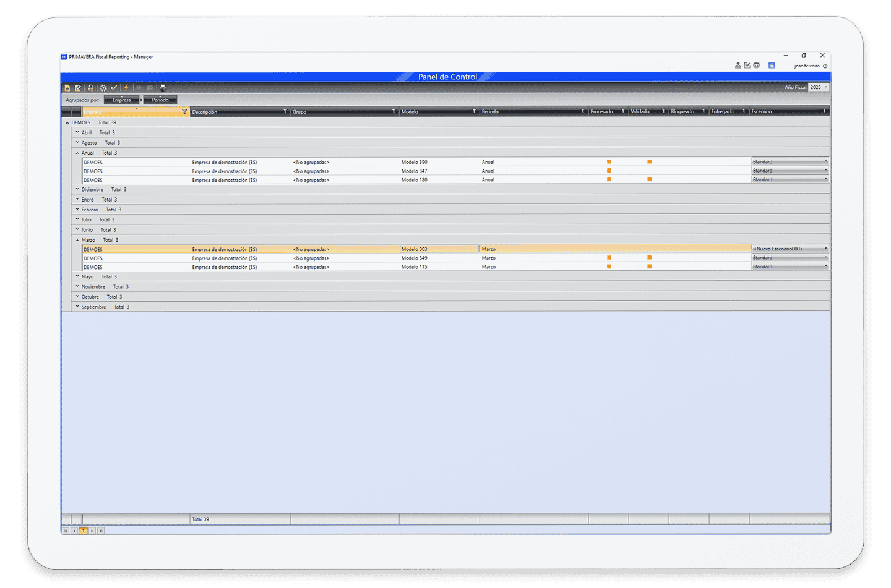Viewport: 891px width, 588px height.
Task: Click the Modelo column header
Action: click(x=433, y=112)
